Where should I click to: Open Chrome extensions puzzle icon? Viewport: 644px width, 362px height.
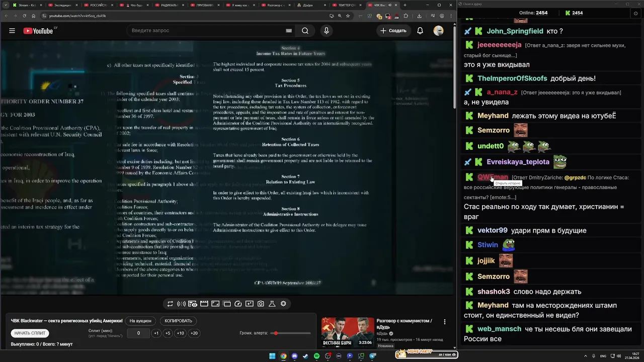[406, 16]
